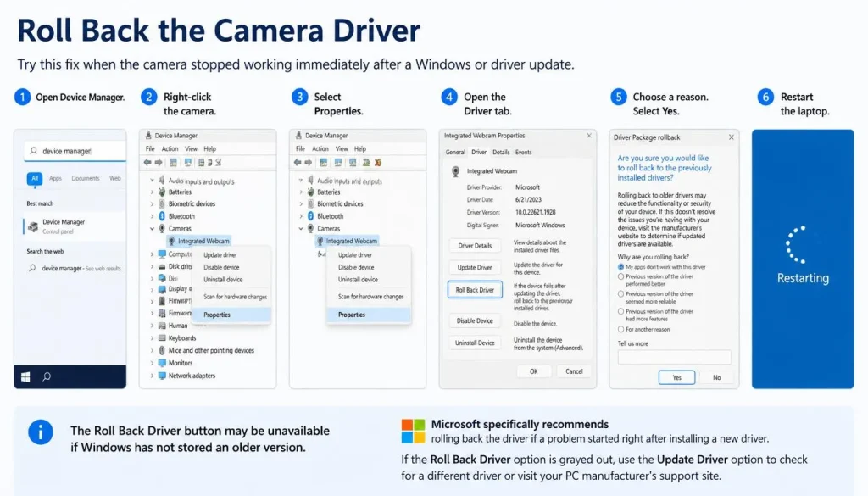Click the Roll Back Driver button

coord(475,289)
